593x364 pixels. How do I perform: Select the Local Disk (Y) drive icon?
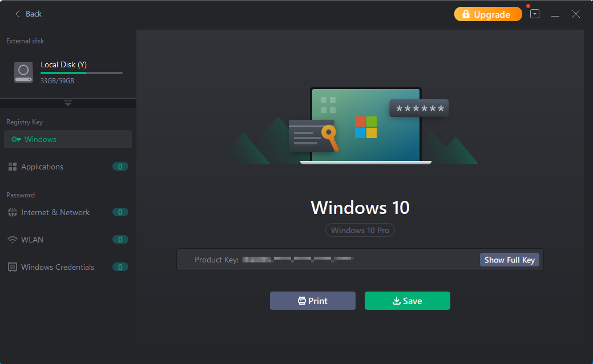[x=23, y=72]
